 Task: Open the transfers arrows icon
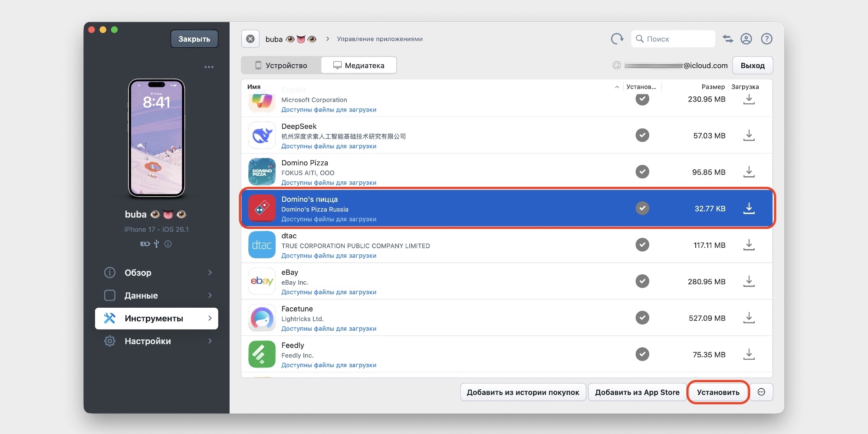pyautogui.click(x=728, y=39)
